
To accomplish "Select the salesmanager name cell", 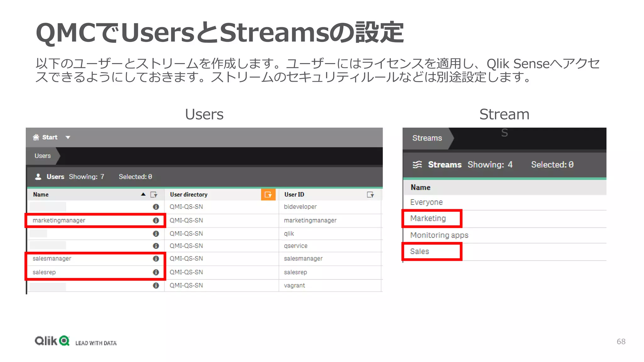I will coord(52,258).
